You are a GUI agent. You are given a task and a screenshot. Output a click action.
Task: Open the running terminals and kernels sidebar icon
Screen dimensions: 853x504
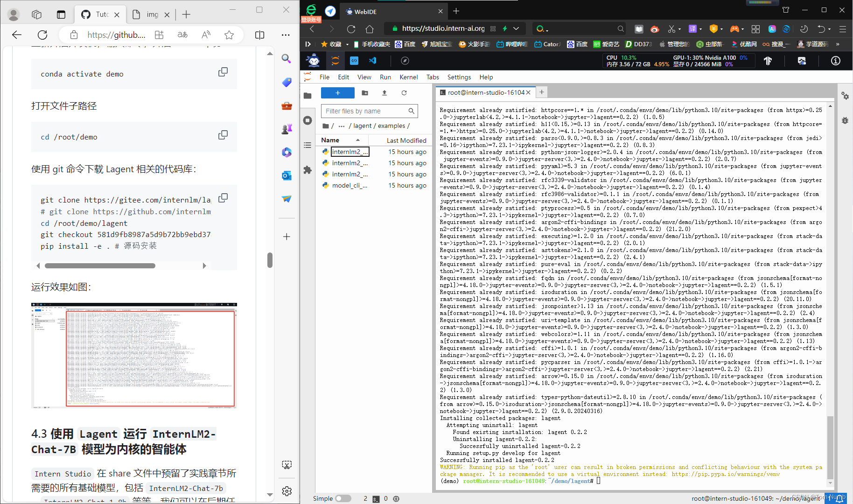(308, 120)
